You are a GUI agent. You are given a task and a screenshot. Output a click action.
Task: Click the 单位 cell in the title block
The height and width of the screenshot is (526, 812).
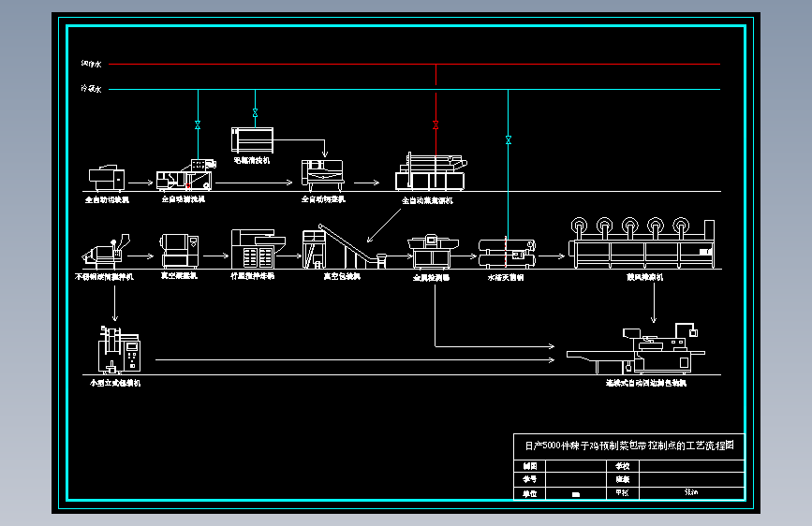530,493
